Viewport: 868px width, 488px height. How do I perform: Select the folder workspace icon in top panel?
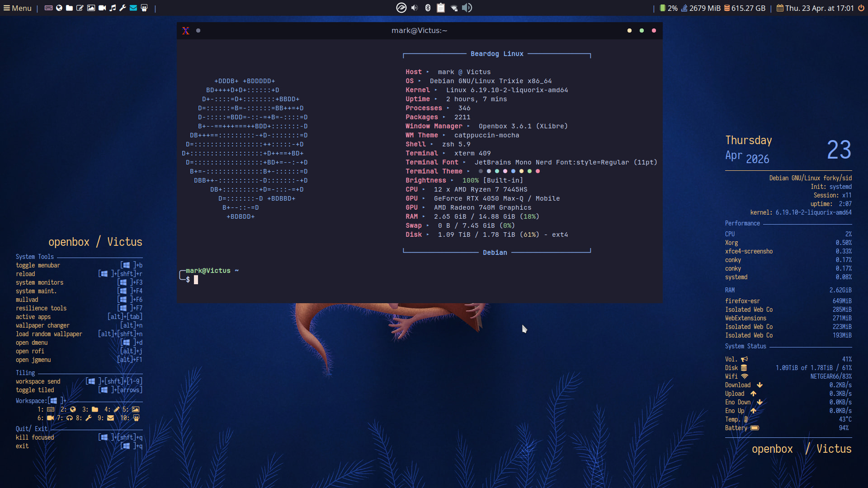[x=70, y=8]
